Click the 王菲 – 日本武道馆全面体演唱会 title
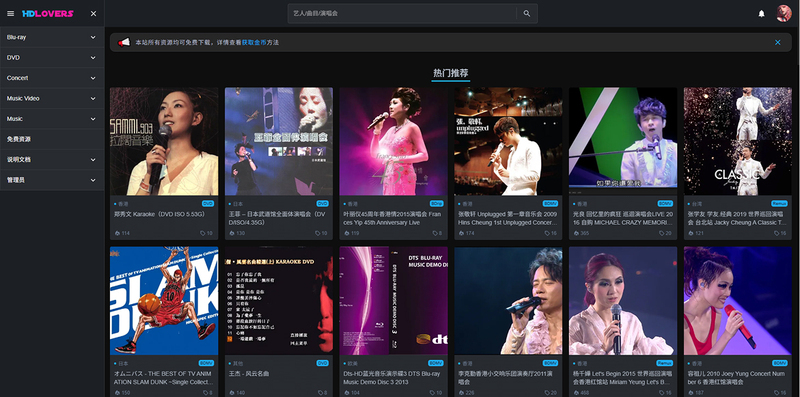The width and height of the screenshot is (800, 397). pyautogui.click(x=277, y=218)
